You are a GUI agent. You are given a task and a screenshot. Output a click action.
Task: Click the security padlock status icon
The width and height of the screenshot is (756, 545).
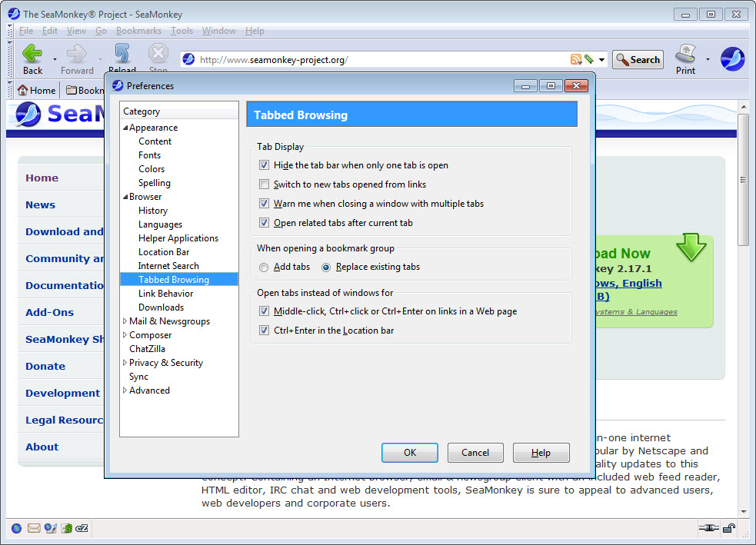(x=728, y=528)
